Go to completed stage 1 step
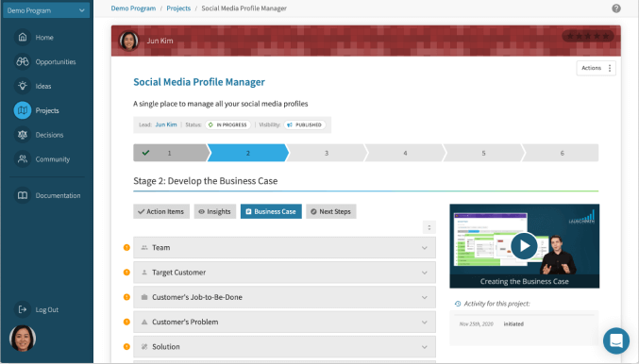 [x=170, y=153]
